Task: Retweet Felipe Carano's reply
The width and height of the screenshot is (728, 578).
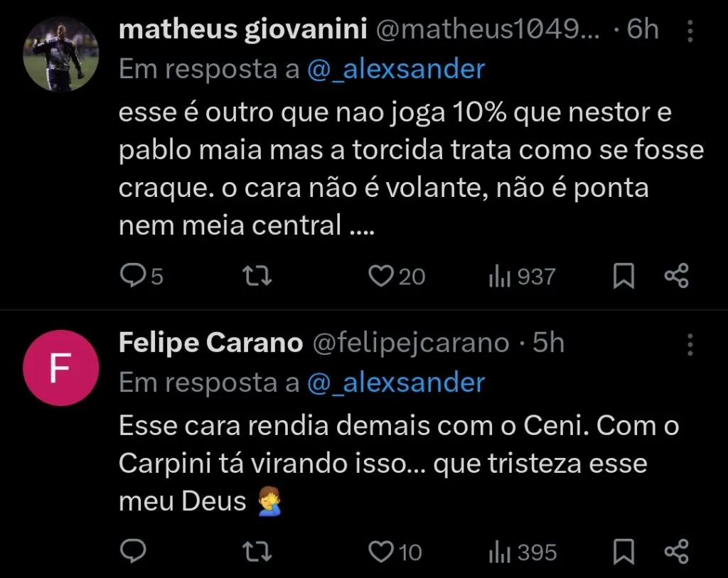Action: click(256, 551)
